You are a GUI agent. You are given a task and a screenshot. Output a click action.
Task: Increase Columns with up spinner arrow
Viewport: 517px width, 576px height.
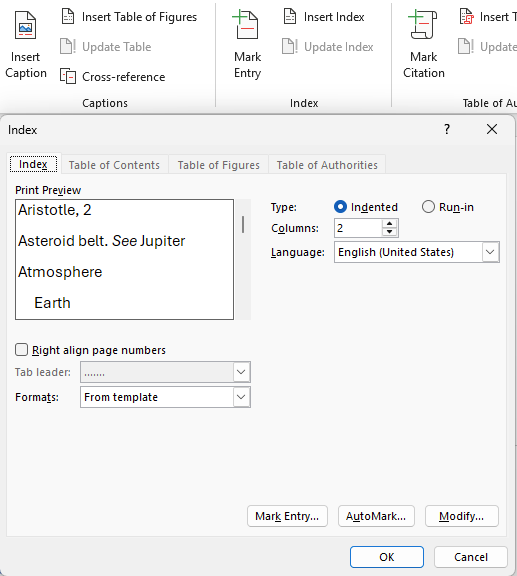(389, 224)
